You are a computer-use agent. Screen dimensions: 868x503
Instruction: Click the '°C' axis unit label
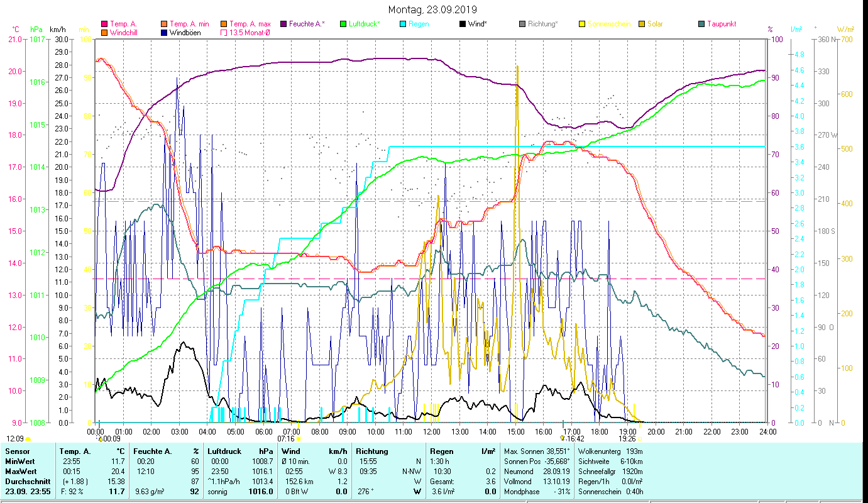16,29
